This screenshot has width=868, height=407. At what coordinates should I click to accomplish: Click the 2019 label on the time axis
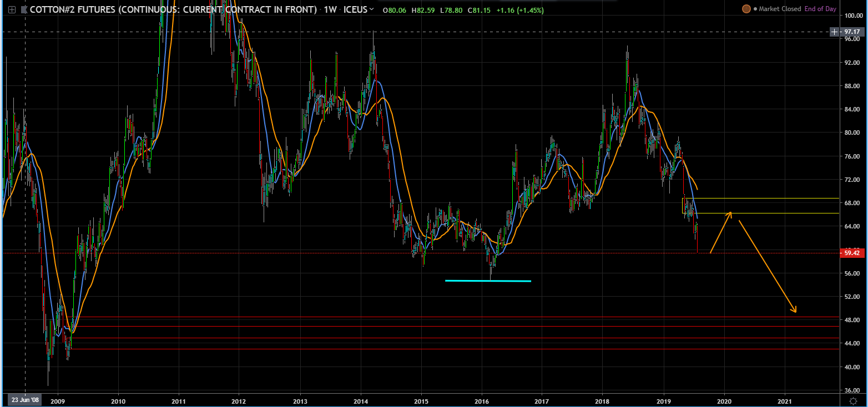click(x=664, y=400)
